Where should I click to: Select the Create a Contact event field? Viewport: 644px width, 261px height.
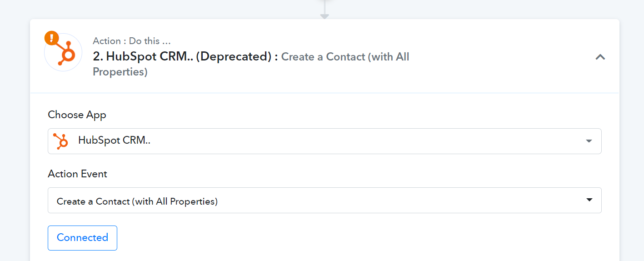coord(324,200)
